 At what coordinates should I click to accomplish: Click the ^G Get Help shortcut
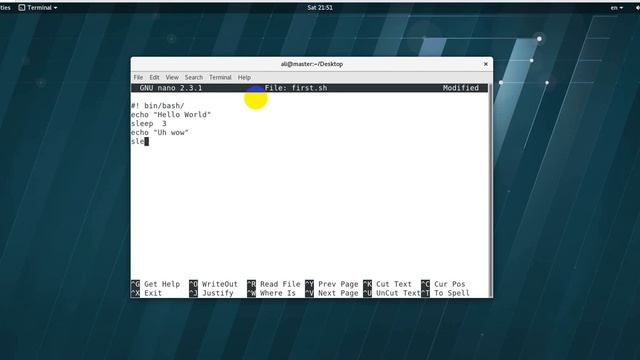tap(156, 284)
